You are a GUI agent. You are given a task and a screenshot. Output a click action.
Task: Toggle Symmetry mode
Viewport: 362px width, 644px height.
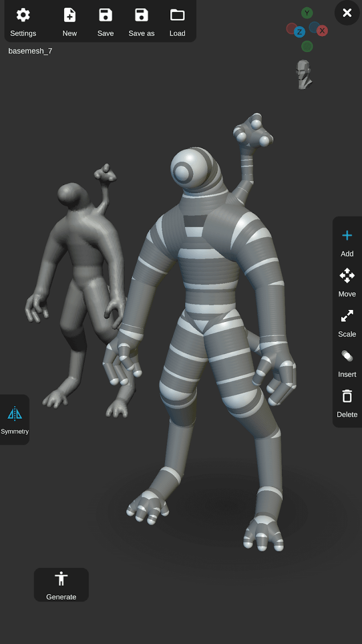pyautogui.click(x=15, y=419)
